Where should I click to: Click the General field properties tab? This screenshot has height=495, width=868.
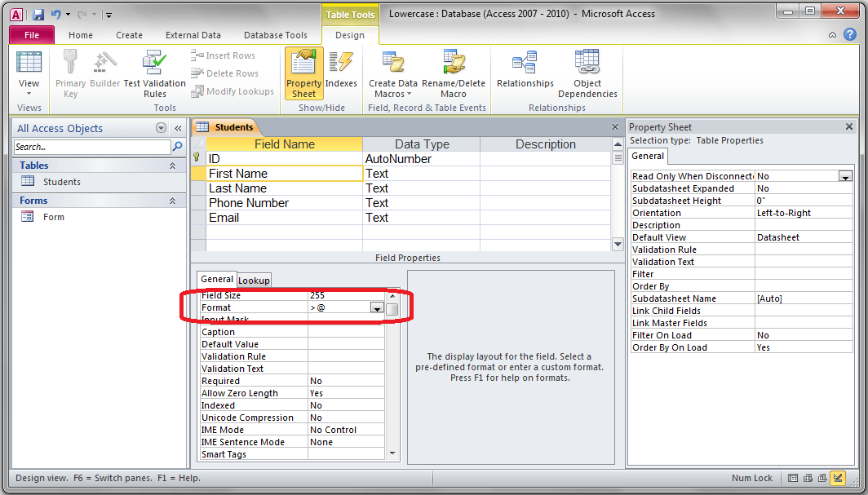click(217, 279)
